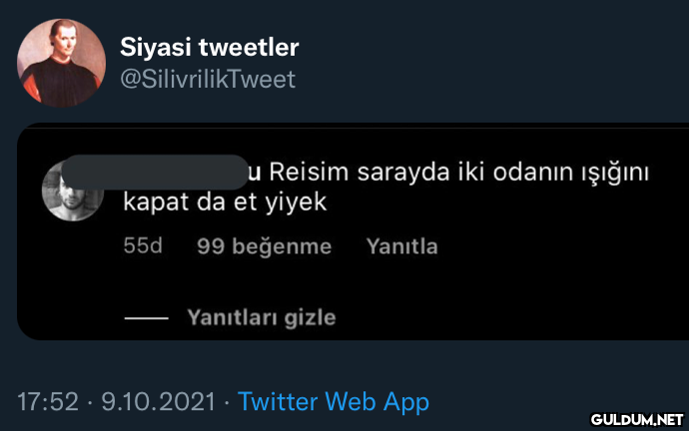This screenshot has width=689, height=431.
Task: Select the text 'kapat da et yiyek'
Action: [x=225, y=202]
